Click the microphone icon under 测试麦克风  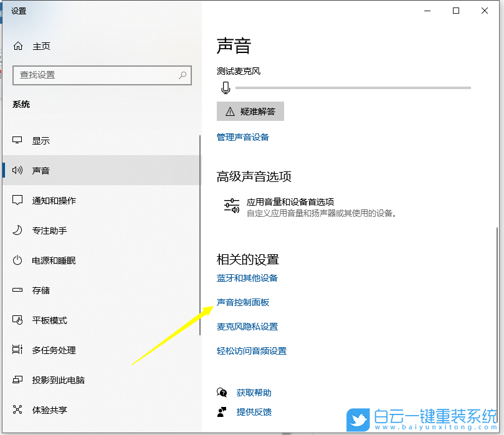(x=226, y=87)
